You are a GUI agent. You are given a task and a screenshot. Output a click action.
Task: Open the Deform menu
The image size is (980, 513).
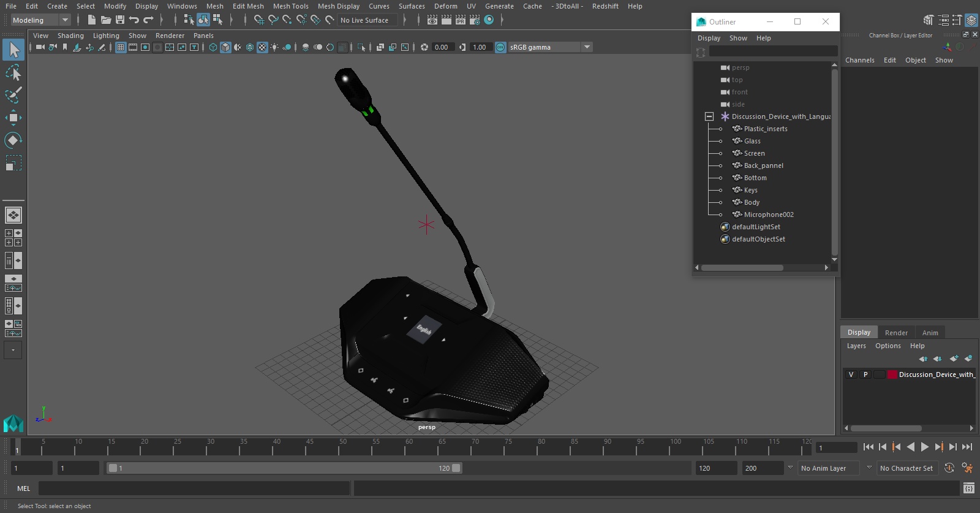click(x=446, y=6)
